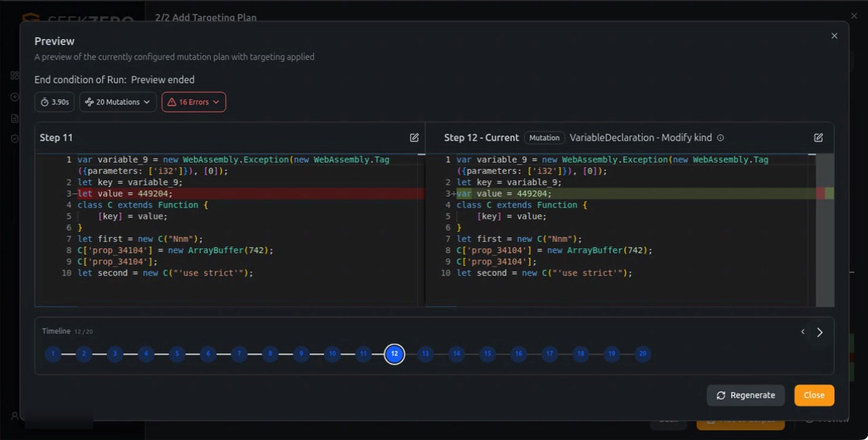868x440 pixels.
Task: Click info icon beside Modify kind
Action: (721, 138)
